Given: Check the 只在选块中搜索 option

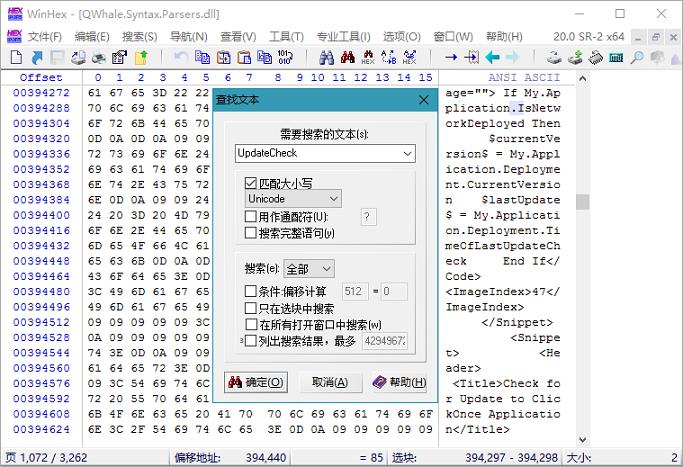Looking at the screenshot, I should point(251,308).
